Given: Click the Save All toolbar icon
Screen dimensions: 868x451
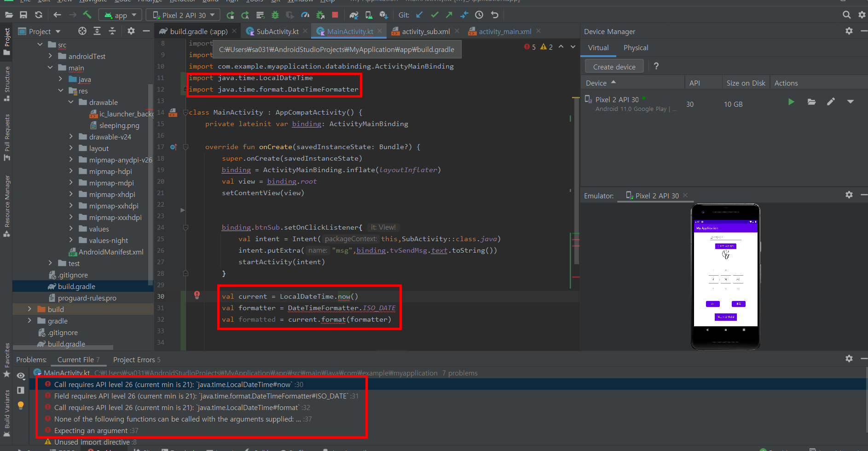Looking at the screenshot, I should pyautogui.click(x=23, y=15).
